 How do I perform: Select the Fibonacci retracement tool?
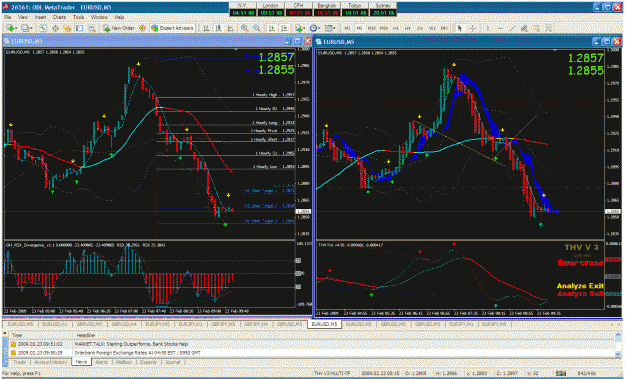(x=537, y=28)
